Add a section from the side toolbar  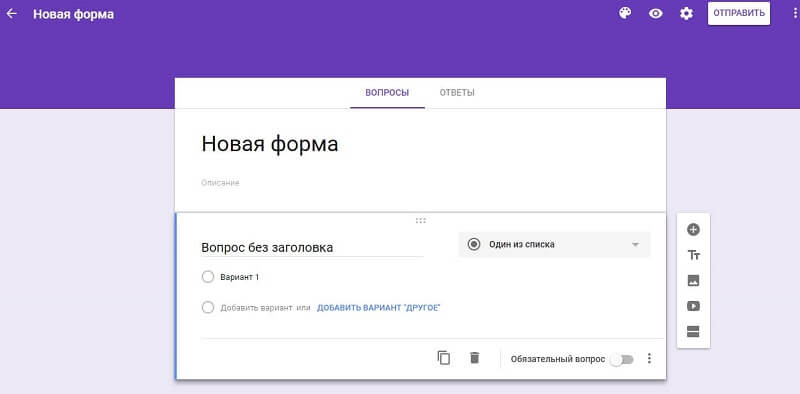693,332
